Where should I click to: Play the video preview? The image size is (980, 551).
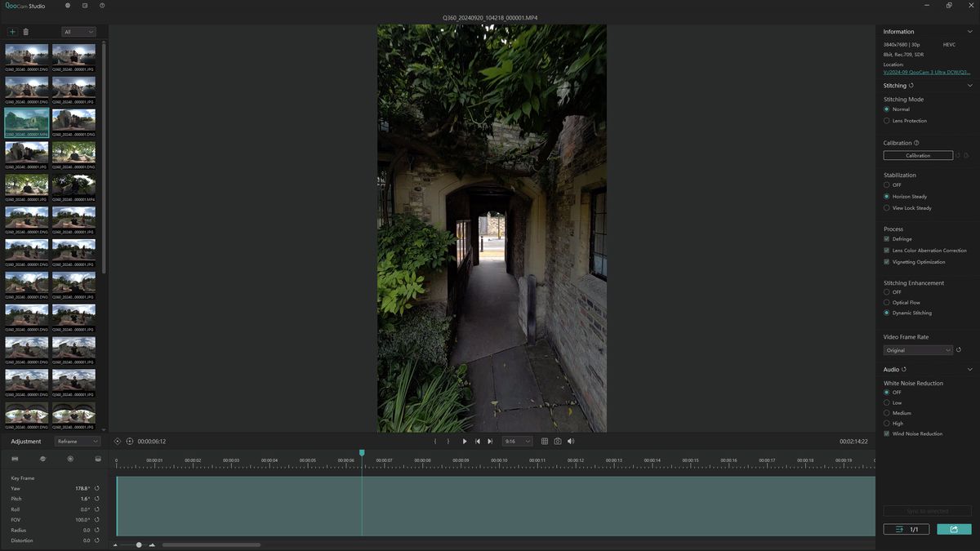point(465,442)
